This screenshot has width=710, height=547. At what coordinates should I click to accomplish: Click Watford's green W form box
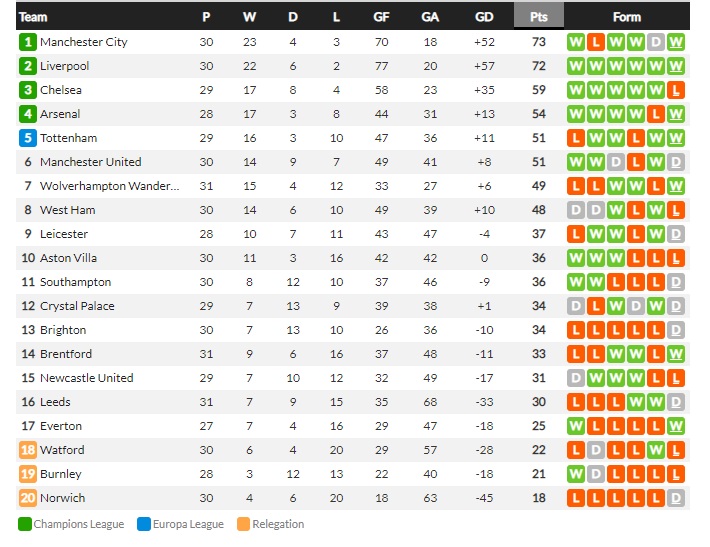pyautogui.click(x=656, y=450)
